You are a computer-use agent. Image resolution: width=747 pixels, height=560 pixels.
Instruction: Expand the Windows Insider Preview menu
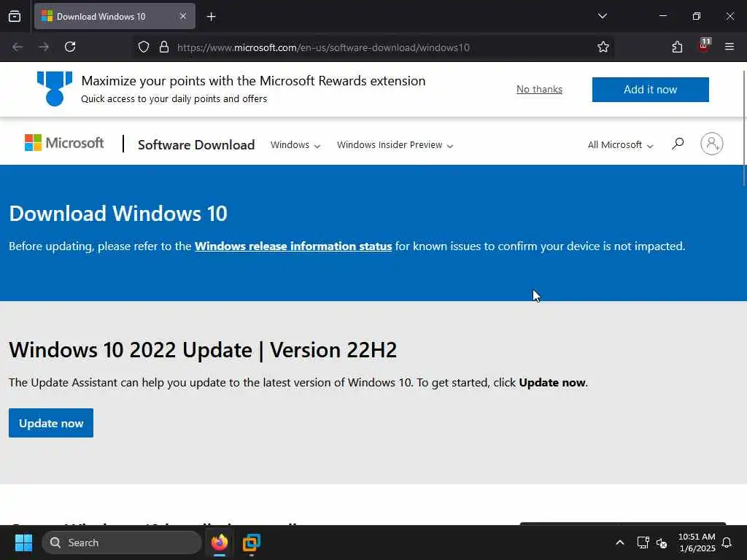coord(395,145)
